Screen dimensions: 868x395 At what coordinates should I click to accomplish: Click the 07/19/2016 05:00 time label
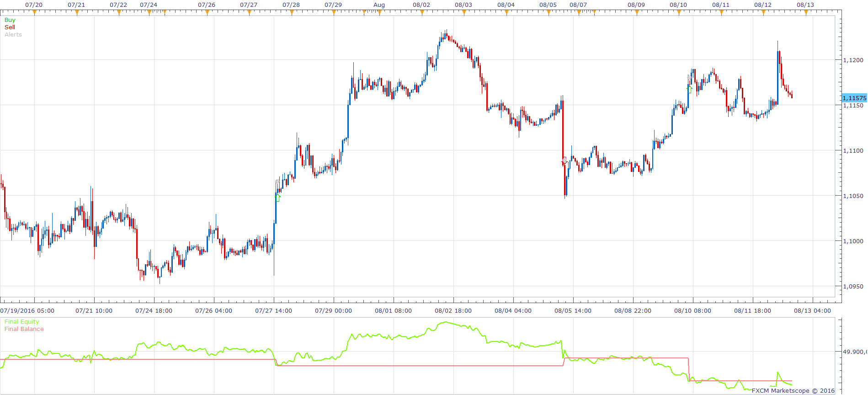click(x=27, y=311)
